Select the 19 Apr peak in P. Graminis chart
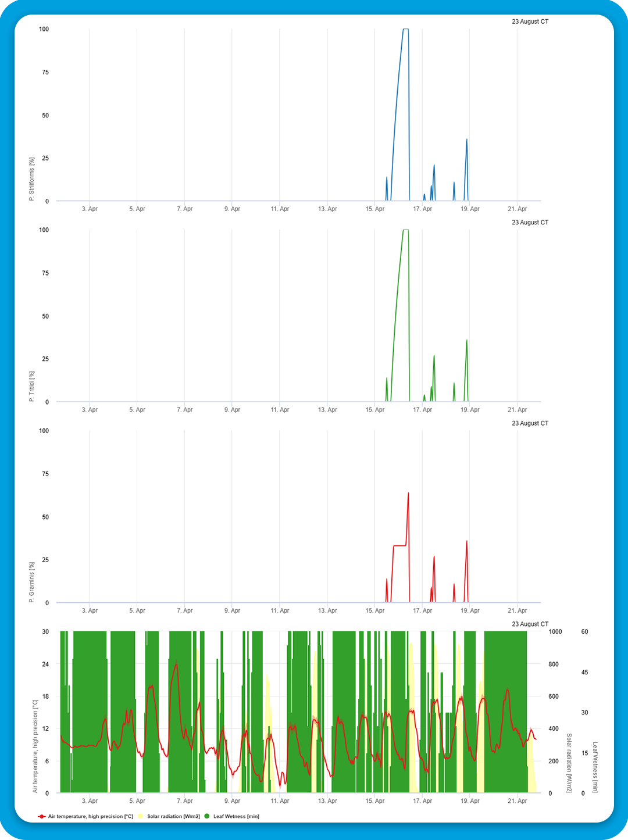The image size is (628, 840). 466,542
